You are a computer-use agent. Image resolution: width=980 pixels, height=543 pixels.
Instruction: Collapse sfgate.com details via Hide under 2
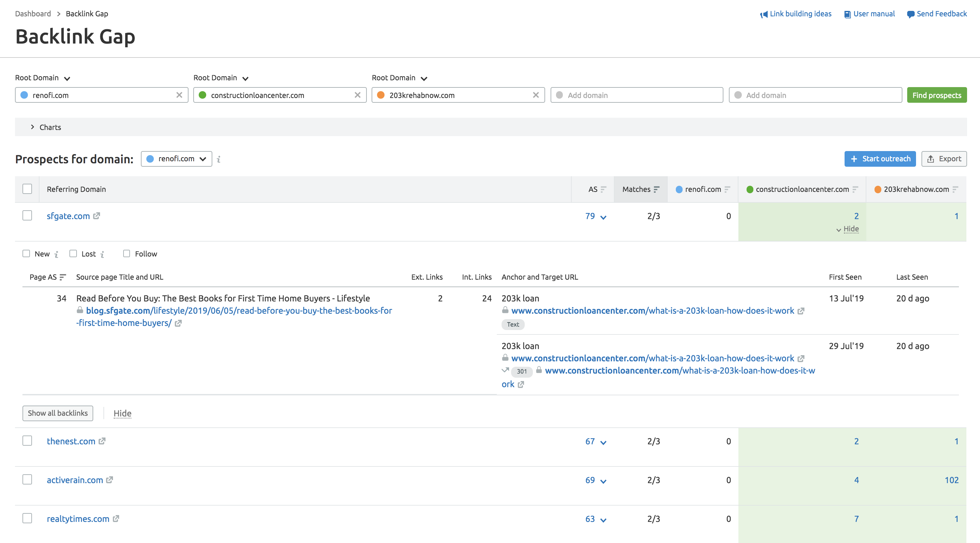851,229
